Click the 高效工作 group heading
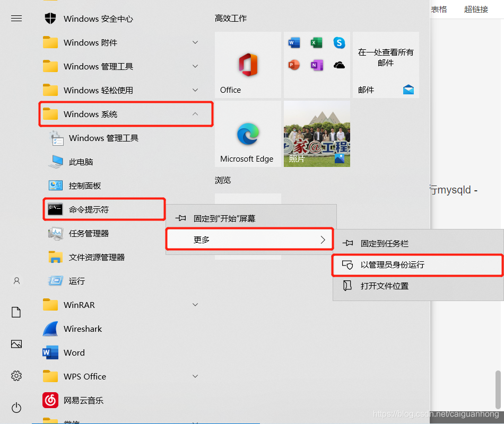Image resolution: width=504 pixels, height=424 pixels. pos(231,19)
